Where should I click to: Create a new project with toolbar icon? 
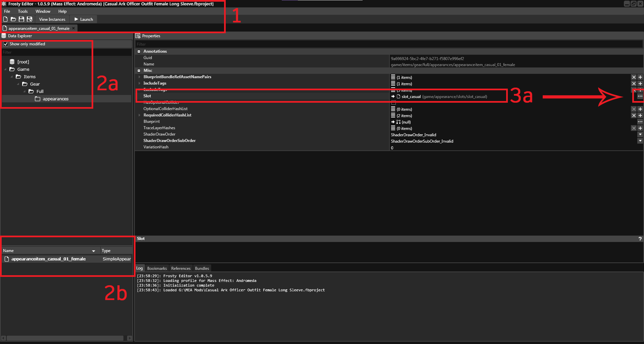pos(5,19)
